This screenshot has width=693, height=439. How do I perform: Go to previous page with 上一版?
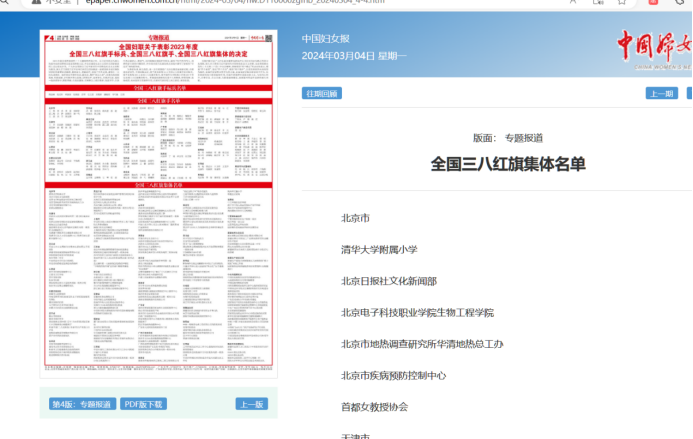(251, 404)
